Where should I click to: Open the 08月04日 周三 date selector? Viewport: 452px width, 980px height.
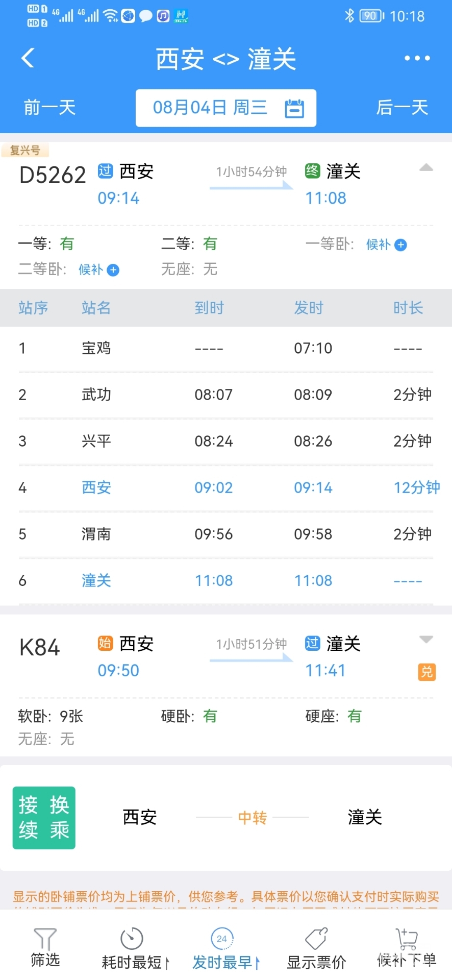coord(226,108)
